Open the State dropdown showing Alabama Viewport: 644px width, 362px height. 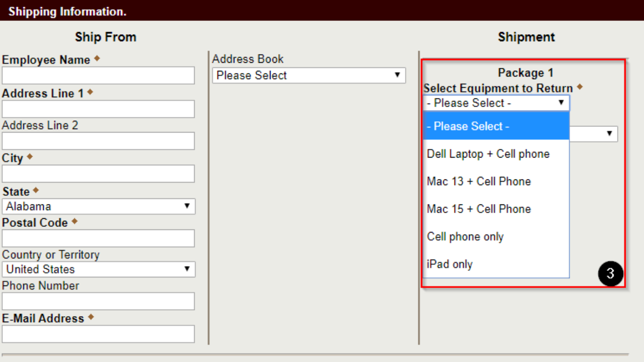[98, 206]
